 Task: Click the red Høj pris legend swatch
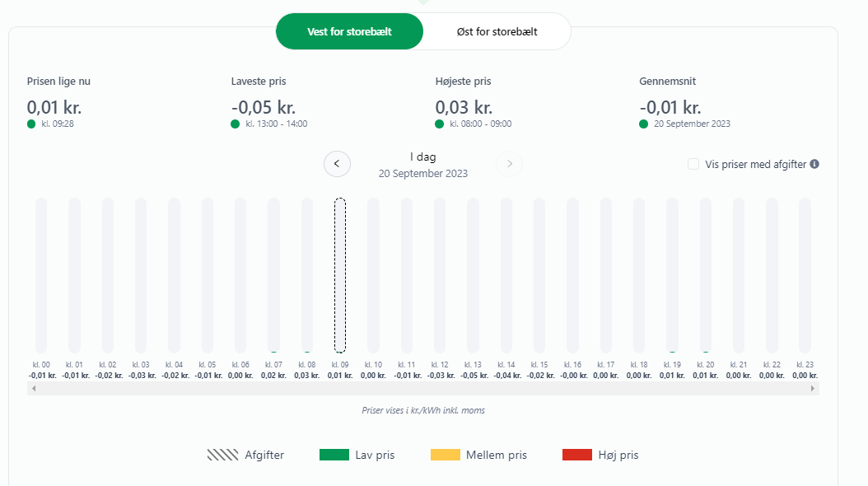tap(577, 455)
